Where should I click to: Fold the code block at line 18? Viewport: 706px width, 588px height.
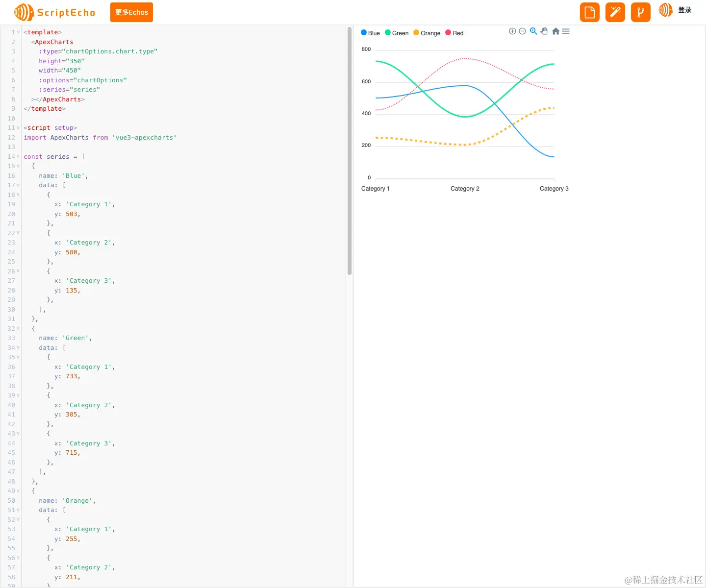19,195
